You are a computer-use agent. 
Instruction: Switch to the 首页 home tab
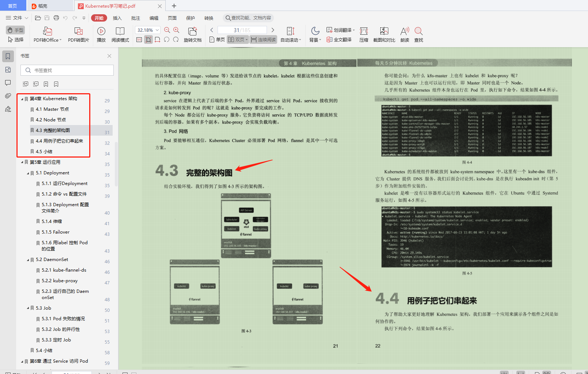[x=13, y=6]
